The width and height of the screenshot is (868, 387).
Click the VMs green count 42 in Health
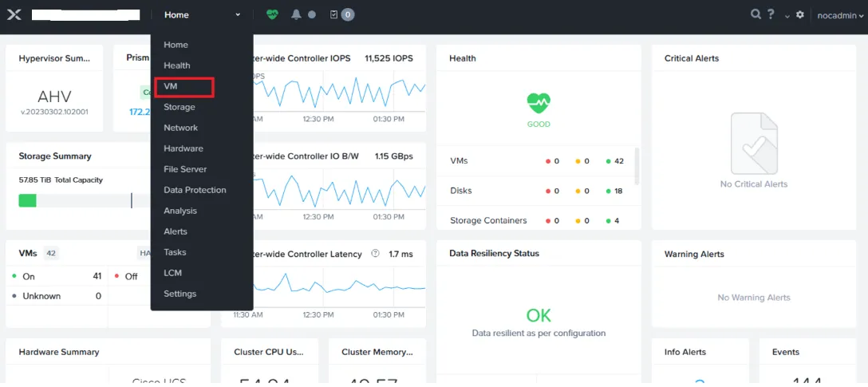point(619,161)
